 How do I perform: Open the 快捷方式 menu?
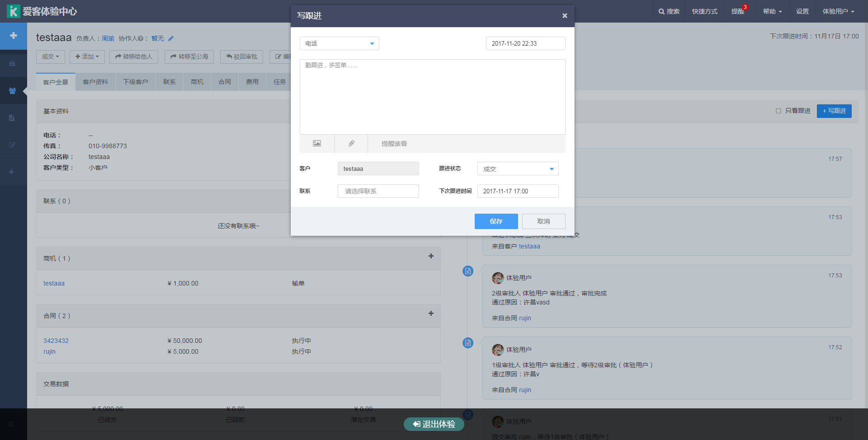704,11
